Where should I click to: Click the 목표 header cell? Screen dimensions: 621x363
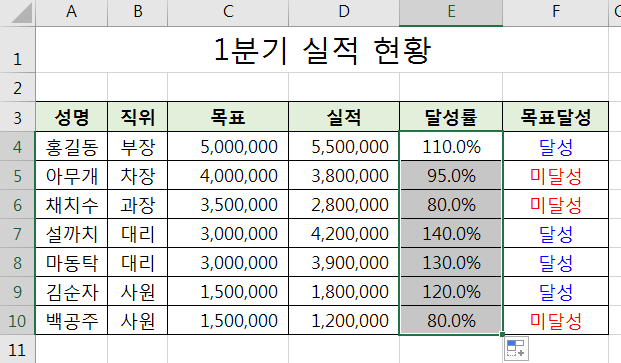point(228,117)
